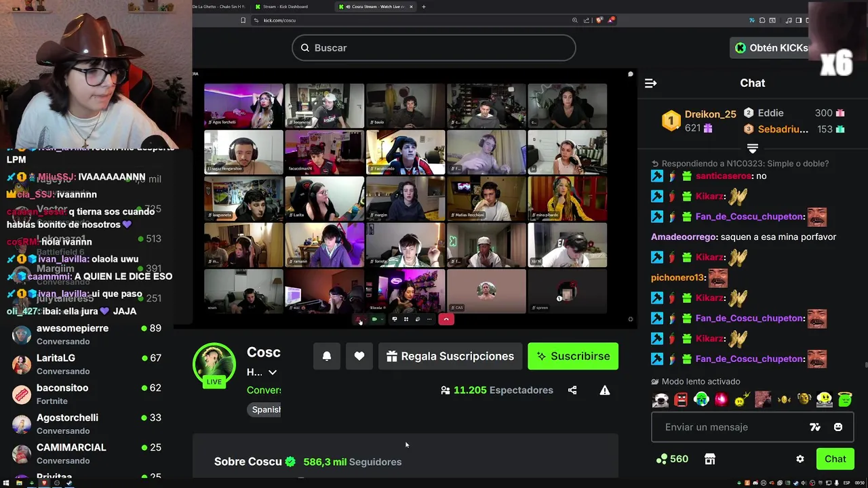This screenshot has height=488, width=868.
Task: Share the stream via share icon
Action: 572,390
